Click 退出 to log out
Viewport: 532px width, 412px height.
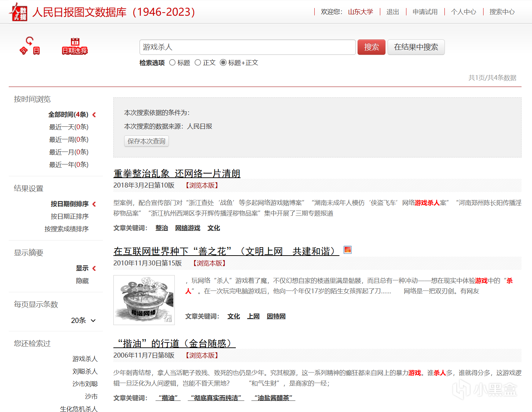tap(393, 12)
